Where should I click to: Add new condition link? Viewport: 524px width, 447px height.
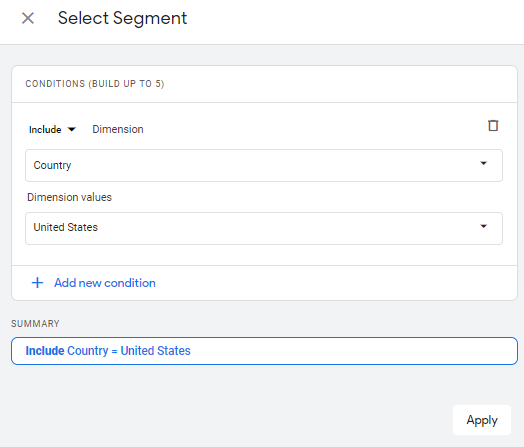click(105, 283)
